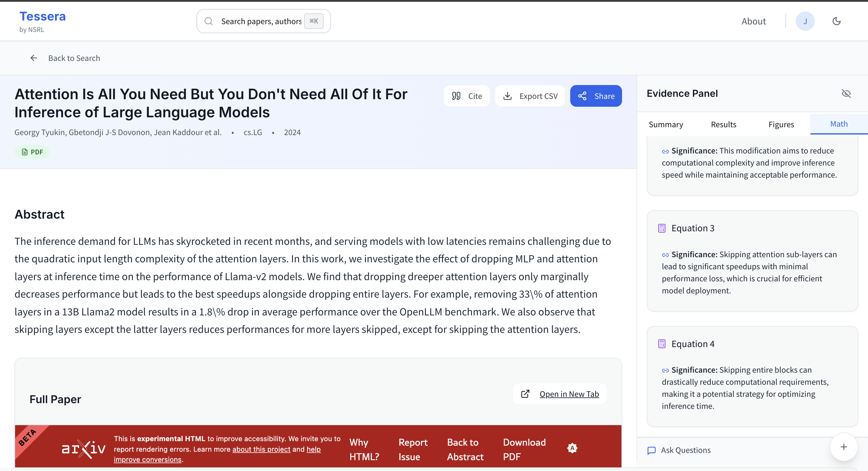Click the external link icon near Open in New Tab

pyautogui.click(x=525, y=394)
